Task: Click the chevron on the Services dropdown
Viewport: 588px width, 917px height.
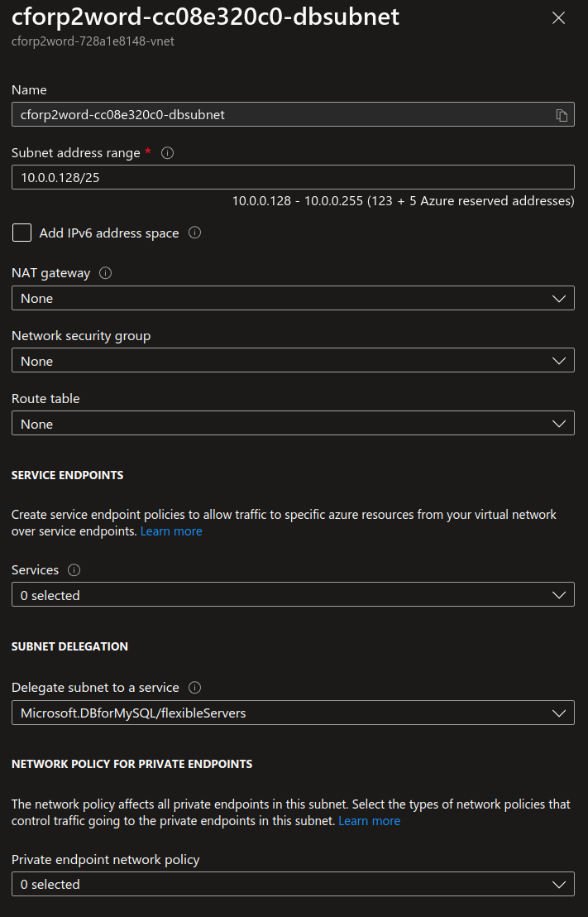Action: pyautogui.click(x=560, y=594)
